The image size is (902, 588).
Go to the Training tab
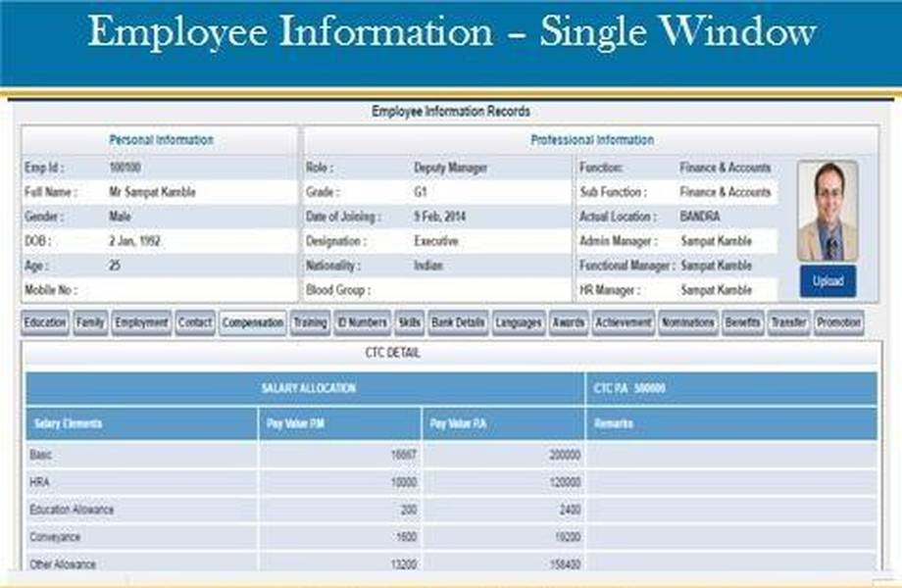[310, 322]
